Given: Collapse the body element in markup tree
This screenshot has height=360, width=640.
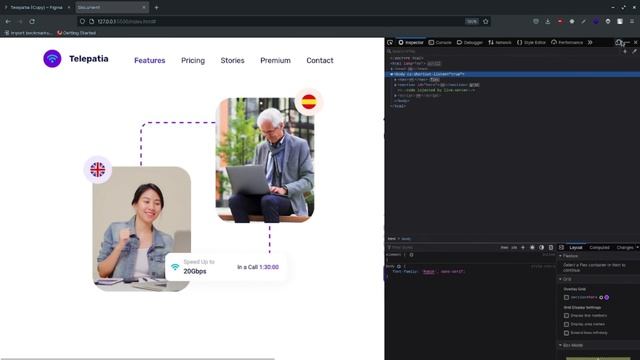Looking at the screenshot, I should point(392,74).
